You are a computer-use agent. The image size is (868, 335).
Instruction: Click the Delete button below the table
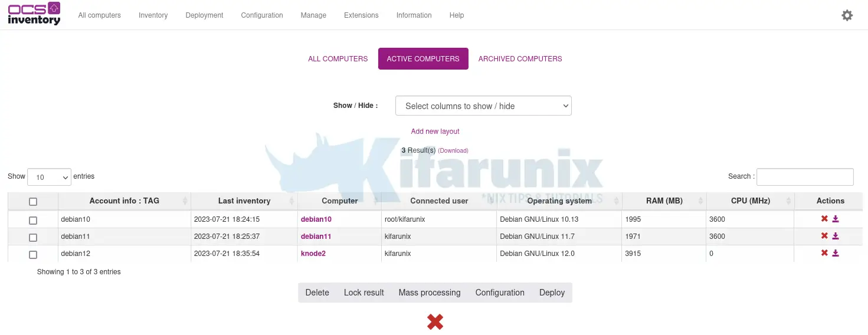click(x=317, y=293)
